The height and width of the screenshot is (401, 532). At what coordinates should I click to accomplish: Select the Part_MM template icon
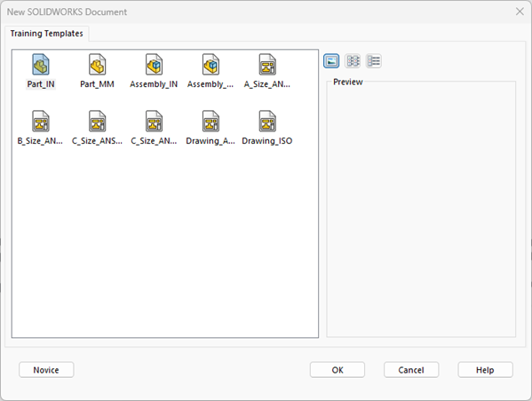(x=98, y=65)
